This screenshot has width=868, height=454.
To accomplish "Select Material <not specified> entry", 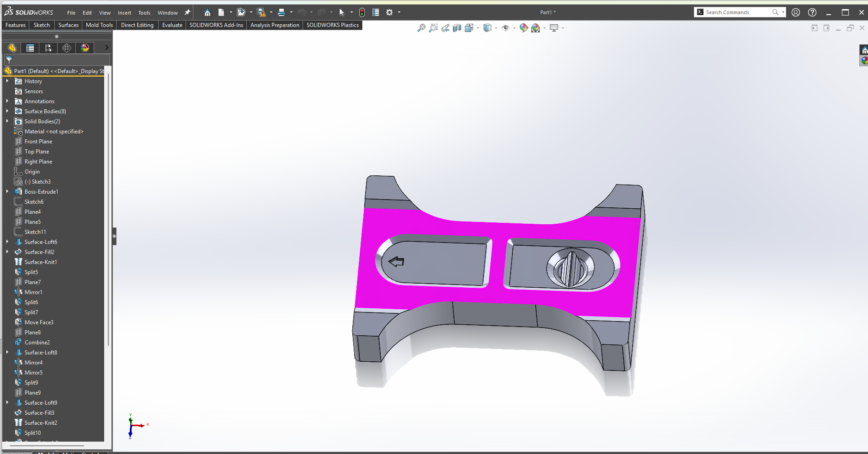I will [x=53, y=132].
